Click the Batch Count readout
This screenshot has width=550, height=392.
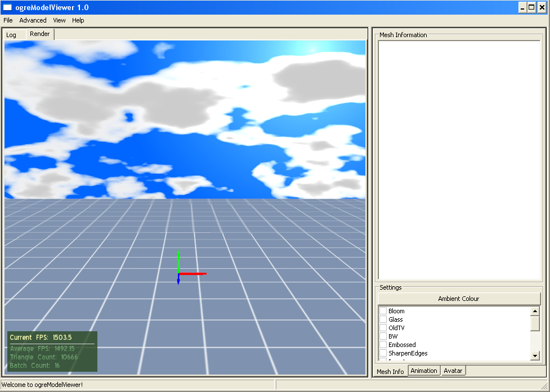coord(35,366)
